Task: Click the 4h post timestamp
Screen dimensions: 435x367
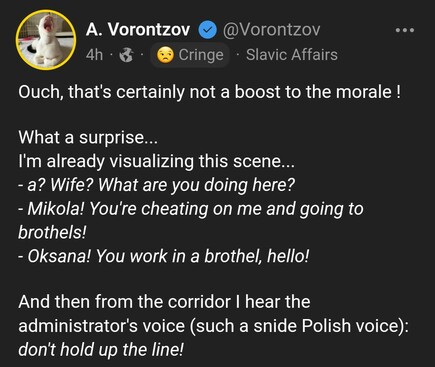Action: 94,55
